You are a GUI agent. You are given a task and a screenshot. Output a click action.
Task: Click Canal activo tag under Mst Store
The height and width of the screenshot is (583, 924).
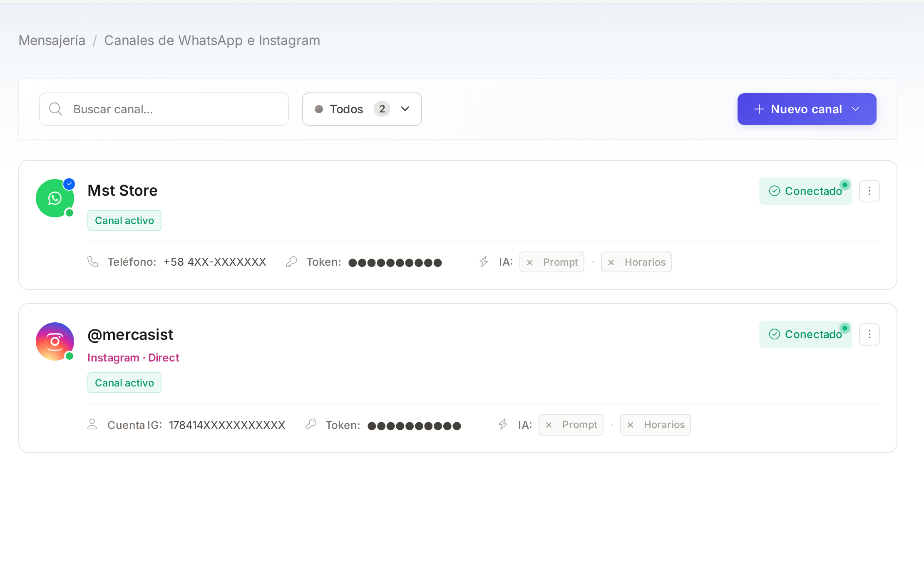(x=124, y=220)
